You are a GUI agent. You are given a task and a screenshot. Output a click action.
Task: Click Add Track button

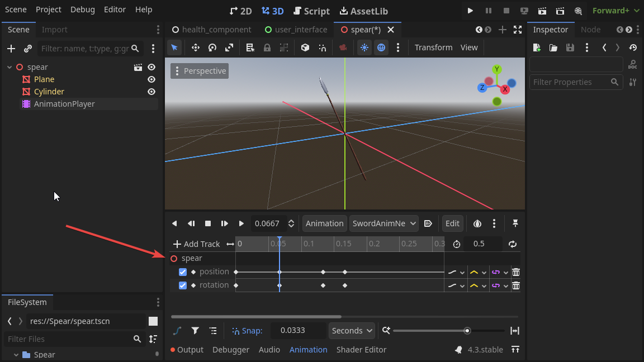click(197, 244)
